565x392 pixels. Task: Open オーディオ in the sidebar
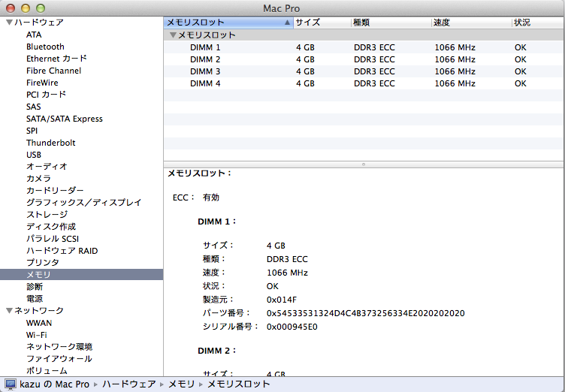47,167
